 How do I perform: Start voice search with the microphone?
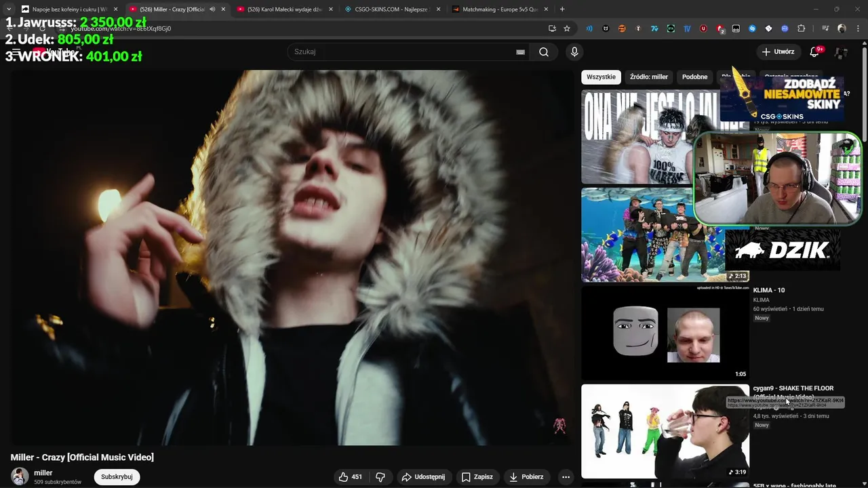[574, 52]
